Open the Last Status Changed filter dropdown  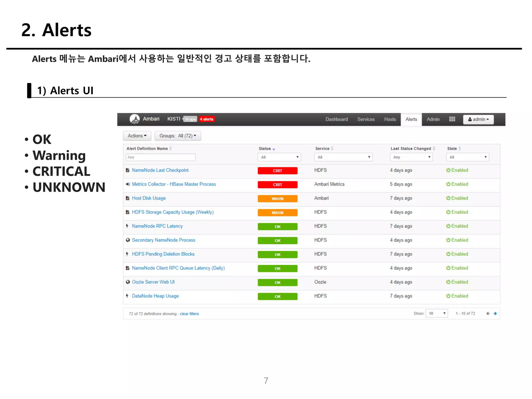(411, 157)
